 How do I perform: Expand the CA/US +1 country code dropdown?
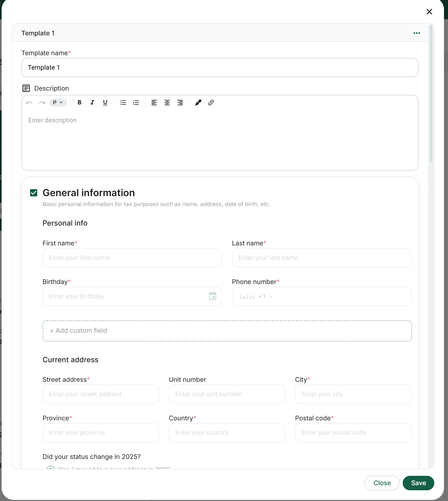click(x=256, y=297)
